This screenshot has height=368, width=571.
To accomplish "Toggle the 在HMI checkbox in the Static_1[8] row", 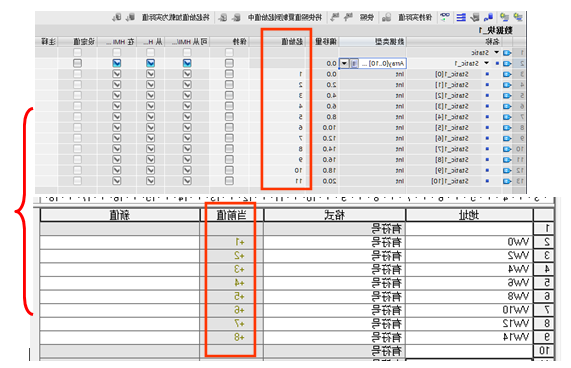I will (x=117, y=160).
